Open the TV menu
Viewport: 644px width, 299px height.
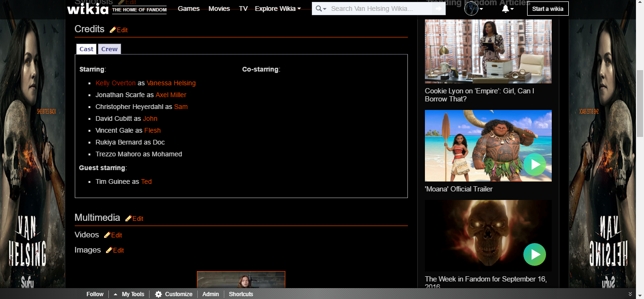point(243,9)
